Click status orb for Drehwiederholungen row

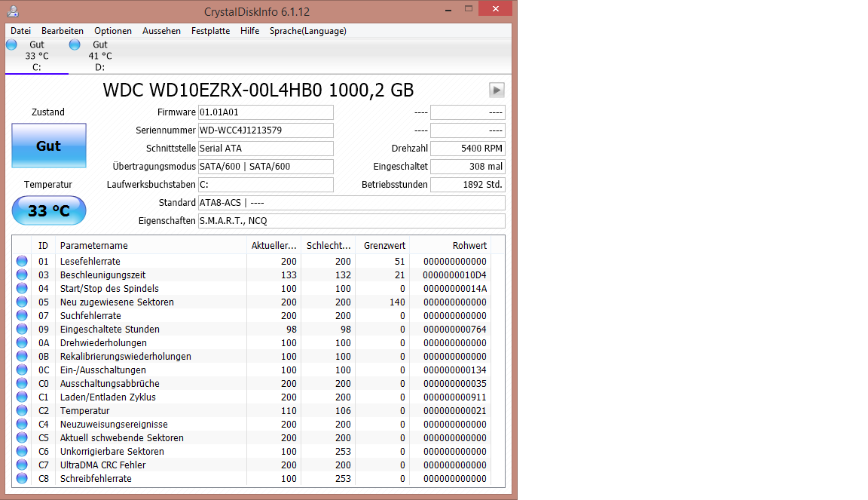22,342
